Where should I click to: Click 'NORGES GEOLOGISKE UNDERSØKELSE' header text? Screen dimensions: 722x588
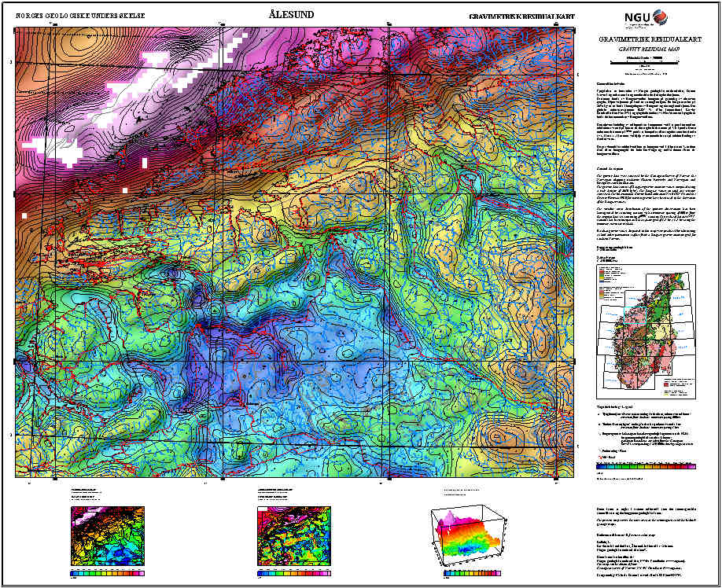pyautogui.click(x=80, y=16)
